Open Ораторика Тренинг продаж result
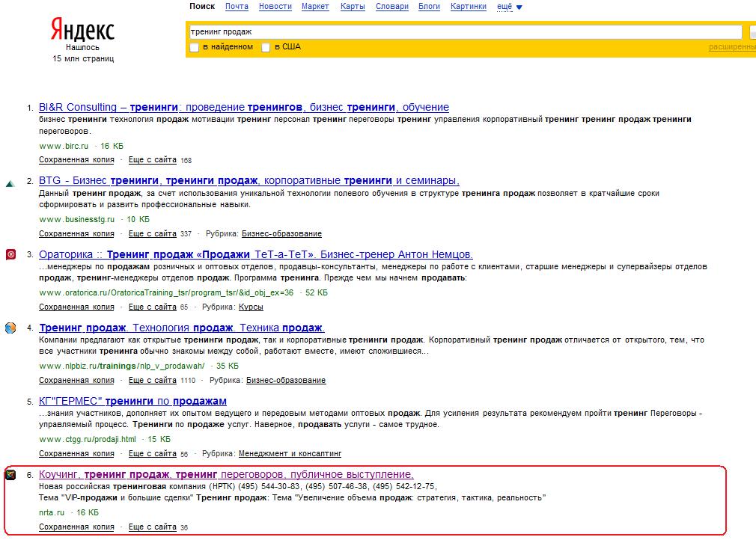 click(256, 254)
